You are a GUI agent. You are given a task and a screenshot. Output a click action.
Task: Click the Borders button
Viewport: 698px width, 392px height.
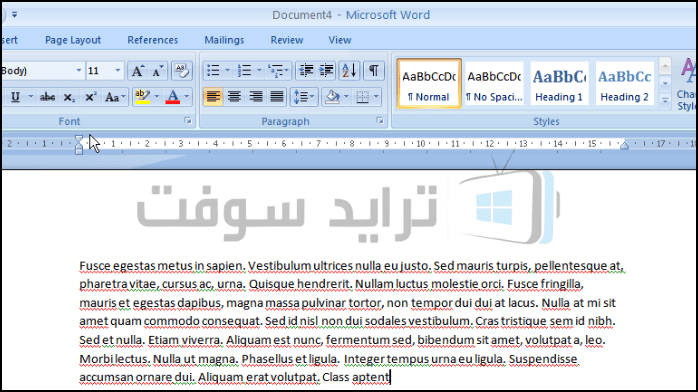pos(363,97)
